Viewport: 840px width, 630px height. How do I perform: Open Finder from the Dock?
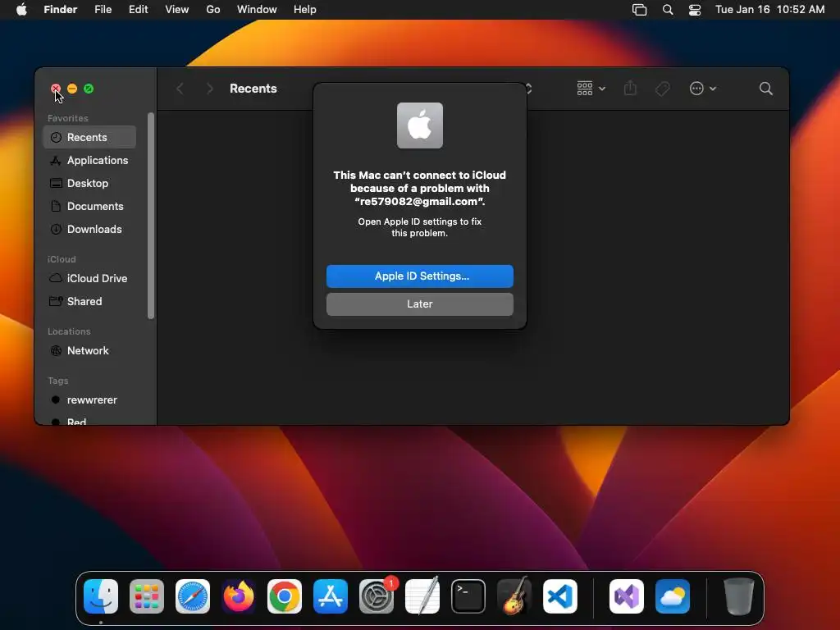(101, 596)
